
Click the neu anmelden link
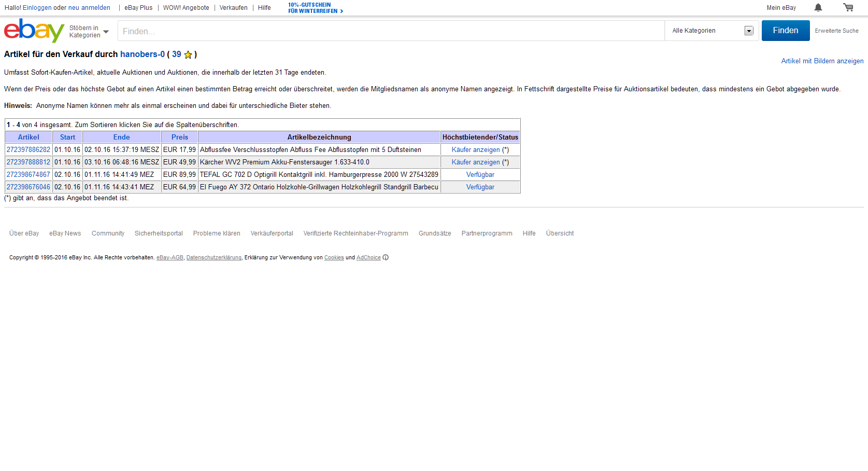click(x=89, y=8)
